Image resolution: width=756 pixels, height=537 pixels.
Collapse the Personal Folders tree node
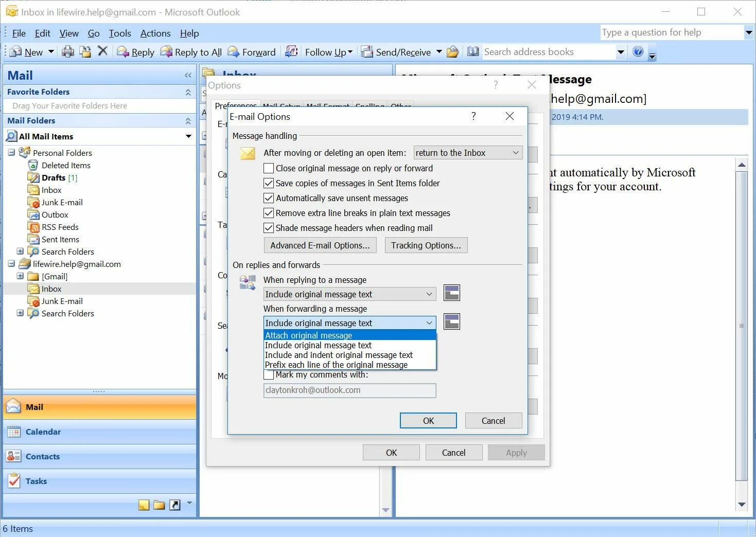click(11, 153)
